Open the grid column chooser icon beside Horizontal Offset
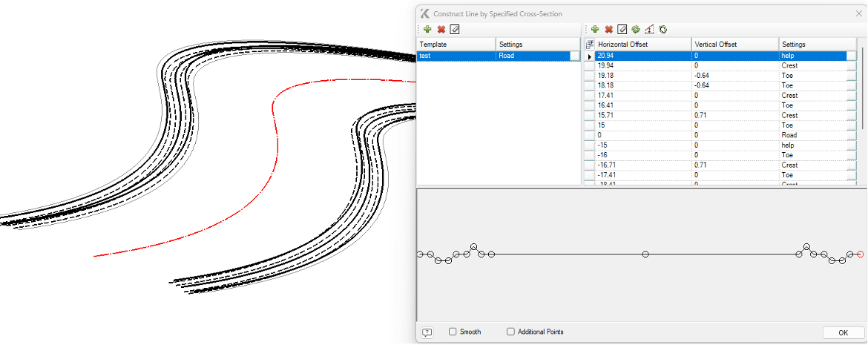This screenshot has width=868, height=345. 590,45
